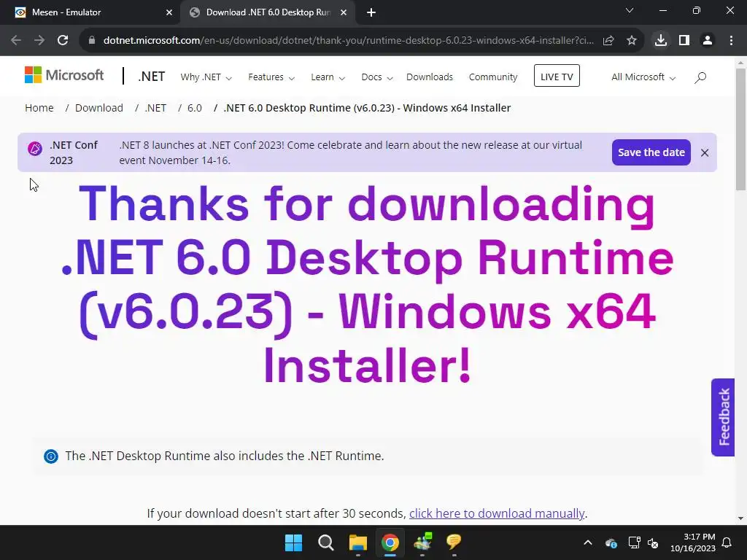
Task: Open the clock showing 3:17 PM
Action: [x=693, y=542]
